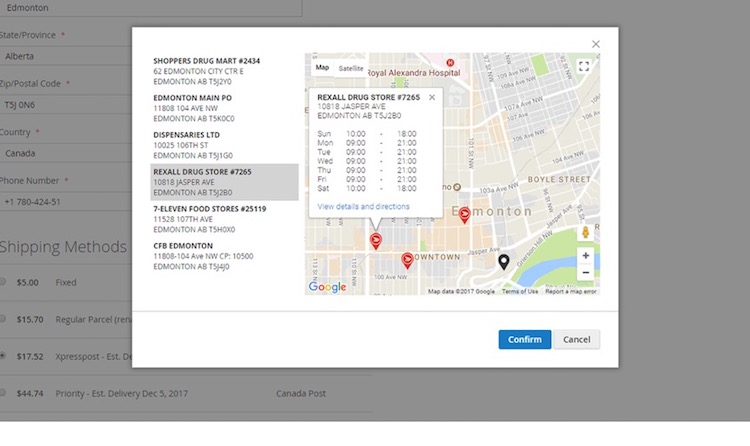Zoom out on the map
This screenshot has width=750, height=446.
point(585,273)
